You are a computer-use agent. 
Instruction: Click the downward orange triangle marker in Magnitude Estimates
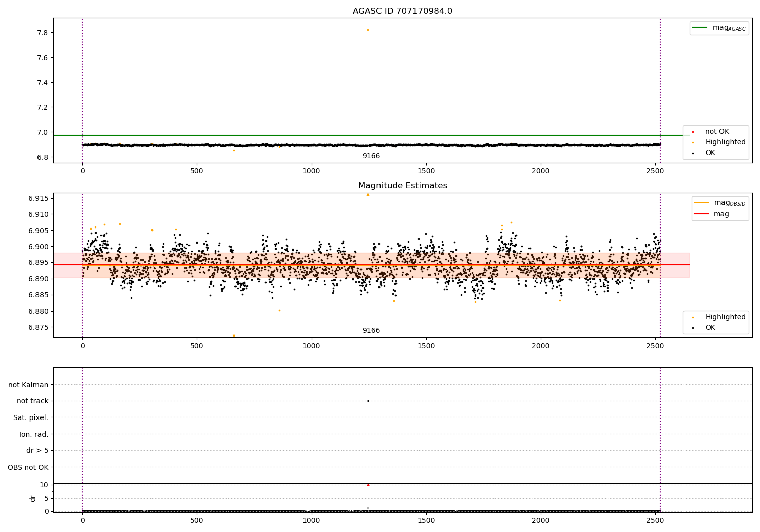(234, 336)
